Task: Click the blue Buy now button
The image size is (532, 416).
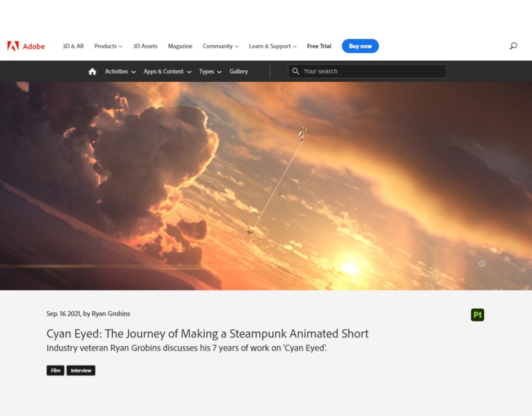Action: pyautogui.click(x=361, y=46)
